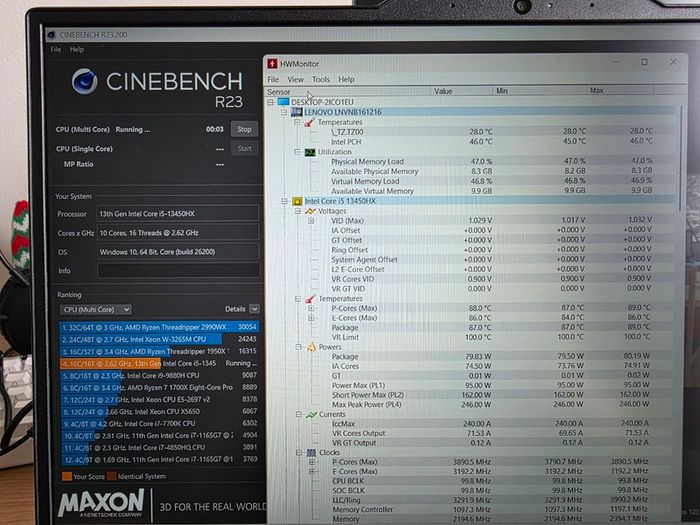Open HWMonitor Tools menu
The width and height of the screenshot is (700, 525).
pos(321,79)
